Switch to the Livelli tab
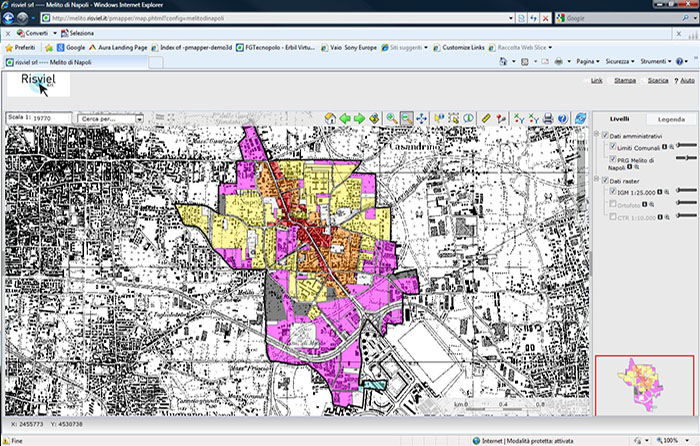The height and width of the screenshot is (446, 700). click(x=620, y=119)
